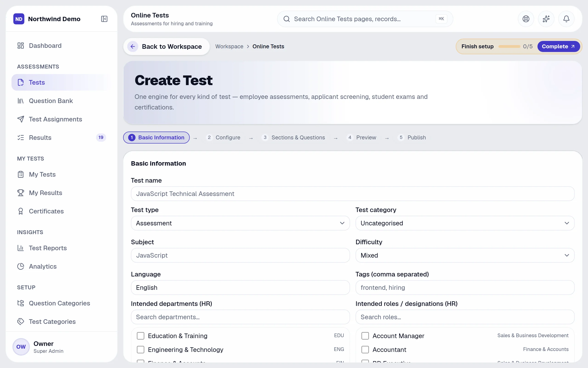Click the Tags input field
This screenshot has height=368, width=588.
click(x=465, y=288)
